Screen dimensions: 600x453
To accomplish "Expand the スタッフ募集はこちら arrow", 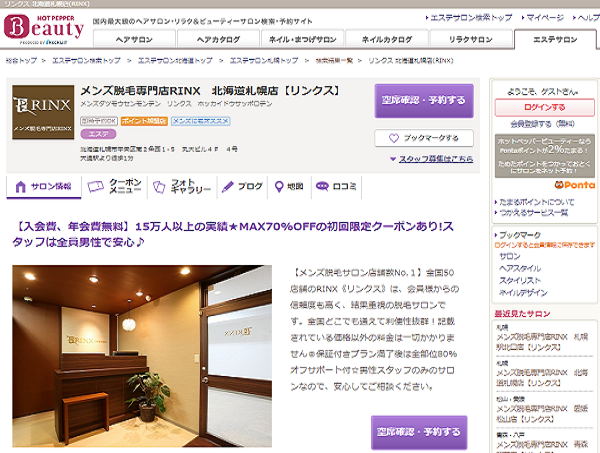I will (393, 159).
